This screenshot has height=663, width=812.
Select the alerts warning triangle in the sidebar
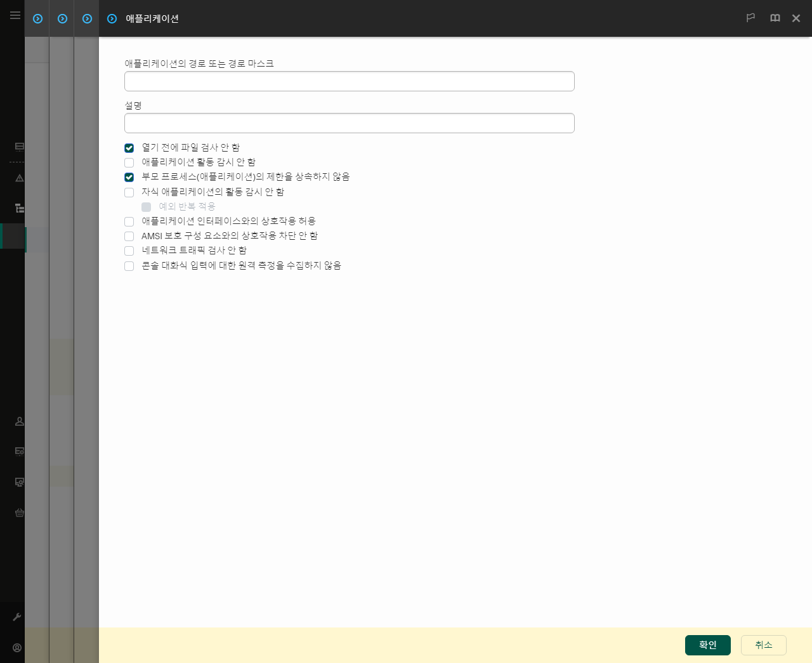[x=19, y=178]
